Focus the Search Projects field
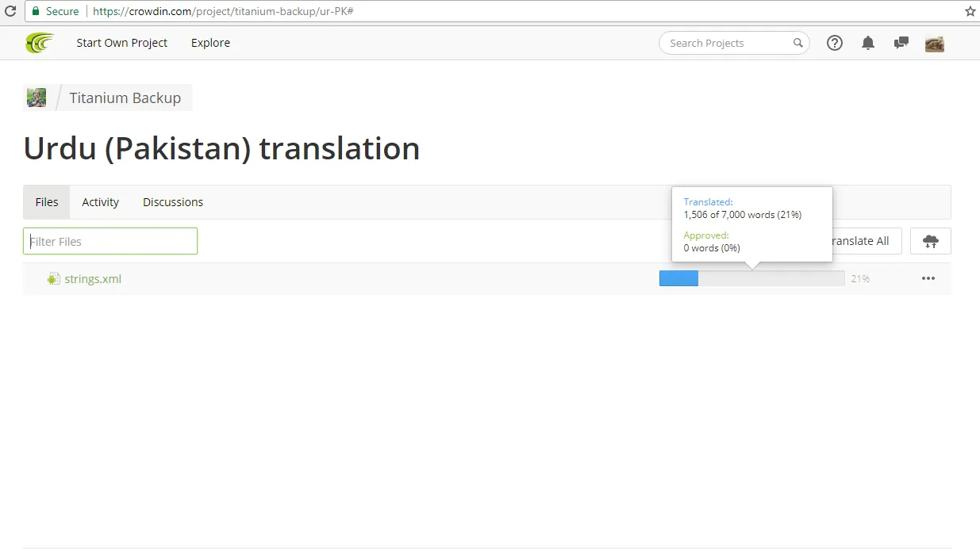Screen dimensions: 980x551 coord(734,43)
